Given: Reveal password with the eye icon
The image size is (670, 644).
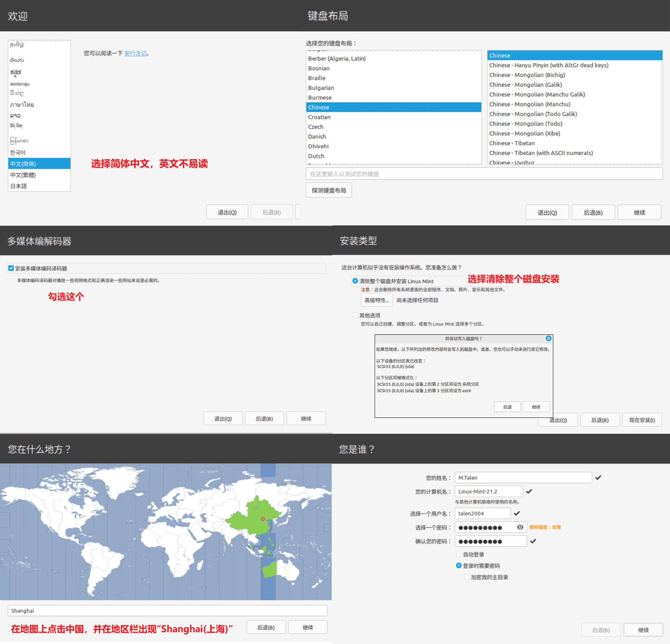Looking at the screenshot, I should pyautogui.click(x=520, y=527).
